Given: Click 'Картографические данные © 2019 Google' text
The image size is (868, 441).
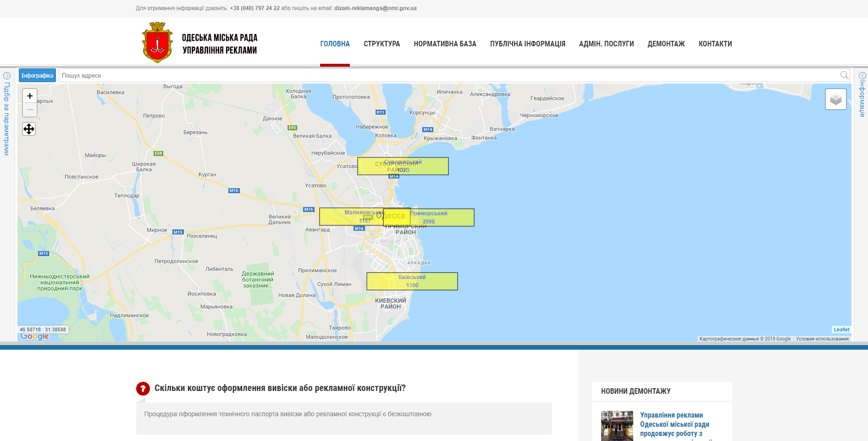Looking at the screenshot, I should coord(745,339).
